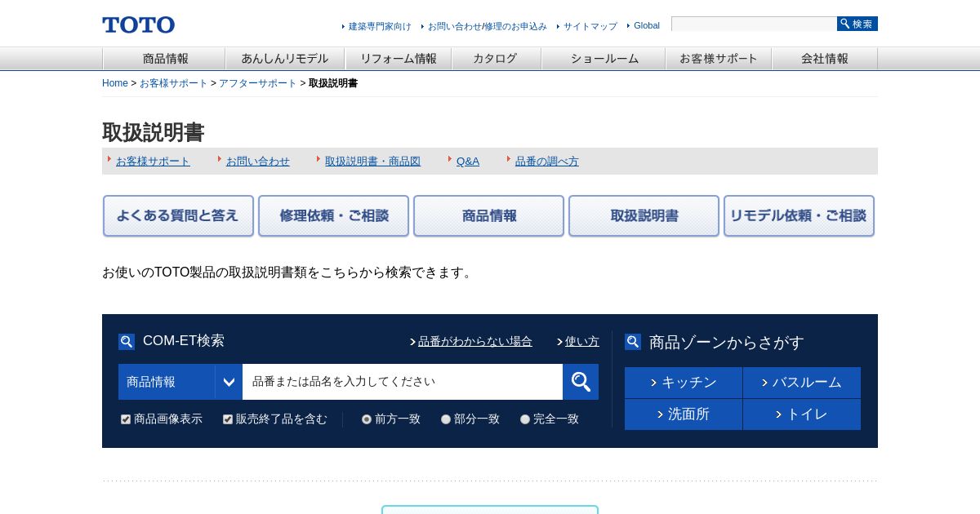Click the リモデル依頼・ご相談 button
The height and width of the screenshot is (514, 980).
799,216
